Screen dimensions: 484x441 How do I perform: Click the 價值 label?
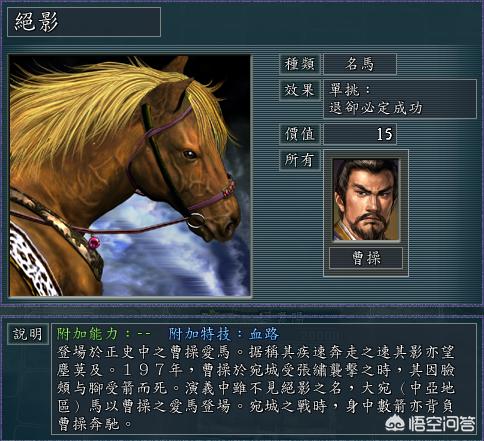300,134
